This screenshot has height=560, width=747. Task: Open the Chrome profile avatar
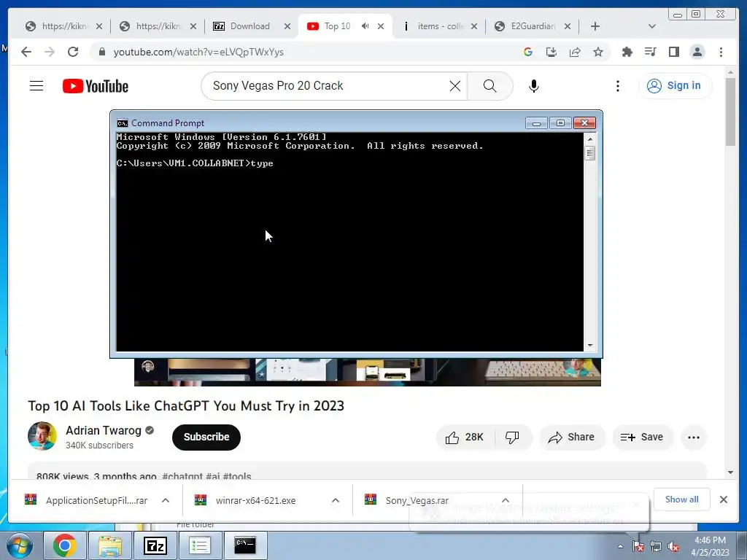pyautogui.click(x=697, y=52)
